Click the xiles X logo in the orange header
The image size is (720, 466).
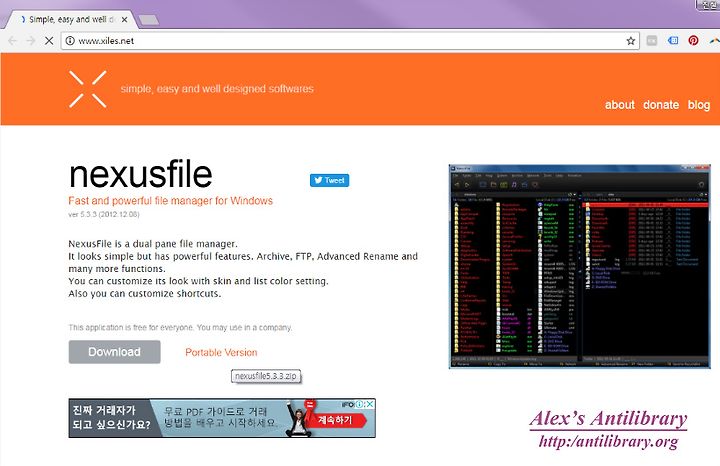click(88, 89)
